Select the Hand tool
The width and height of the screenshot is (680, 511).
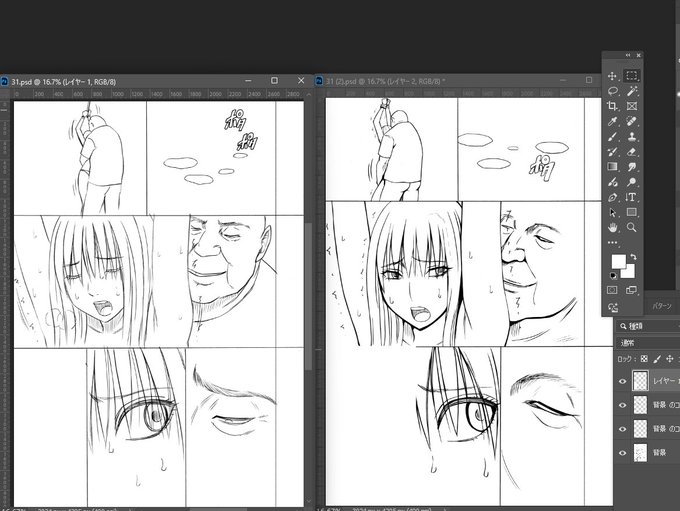[612, 228]
